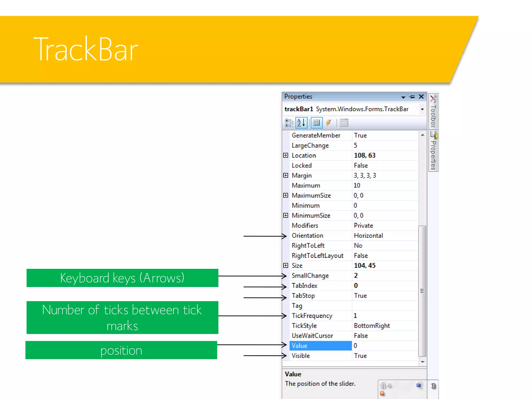Click the scroll down arrow of the property list

coord(423,362)
